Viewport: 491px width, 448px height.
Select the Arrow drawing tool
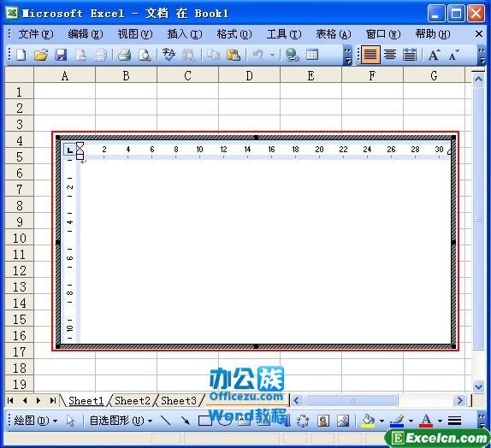pyautogui.click(x=186, y=421)
